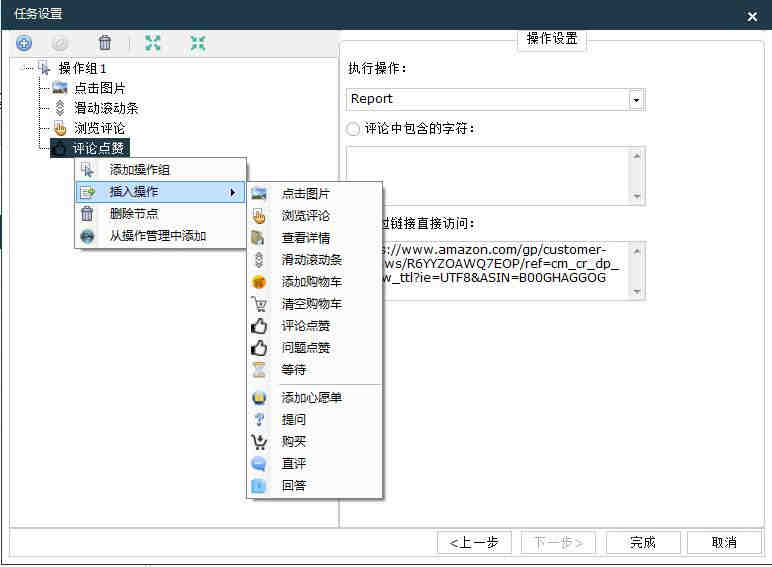772x567 pixels.
Task: Click the 等待 hourglass icon
Action: pyautogui.click(x=259, y=370)
